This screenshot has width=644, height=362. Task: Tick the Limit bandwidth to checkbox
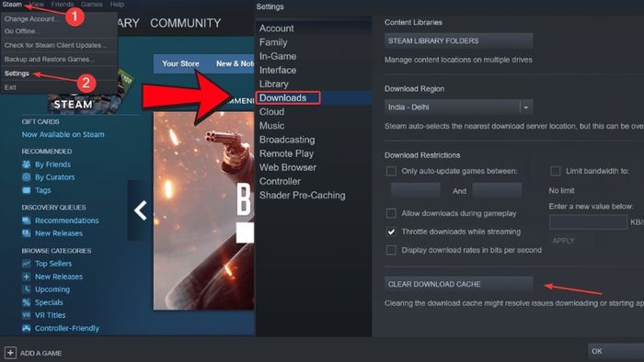click(556, 171)
